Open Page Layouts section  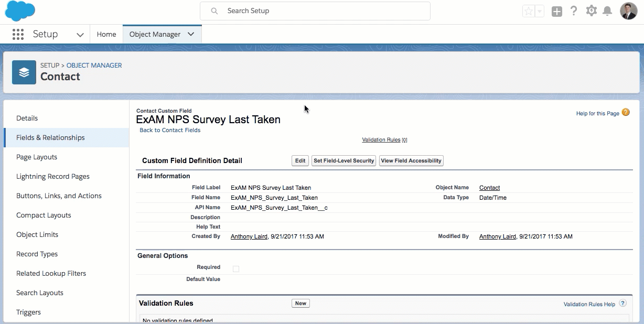(x=66, y=157)
